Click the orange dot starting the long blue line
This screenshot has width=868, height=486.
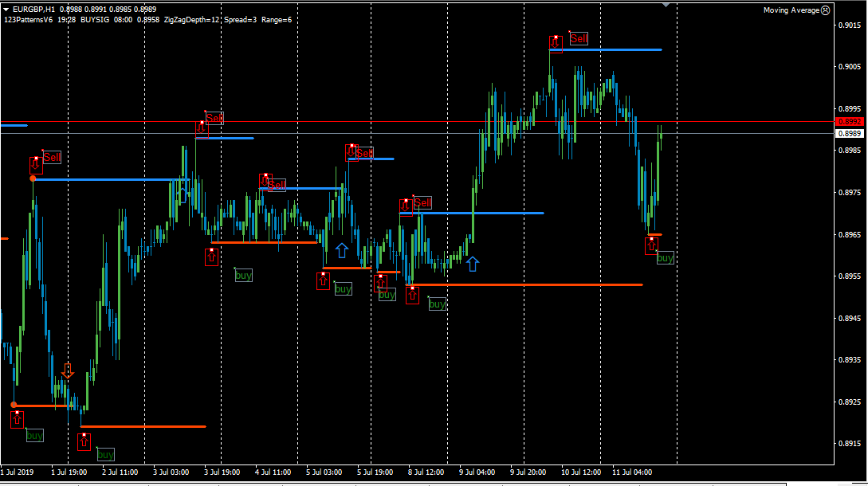click(x=33, y=178)
